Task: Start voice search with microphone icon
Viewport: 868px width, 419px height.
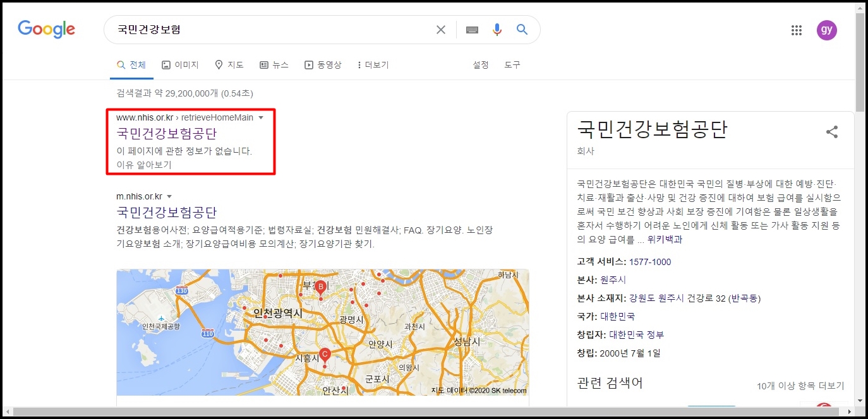Action: pos(497,30)
